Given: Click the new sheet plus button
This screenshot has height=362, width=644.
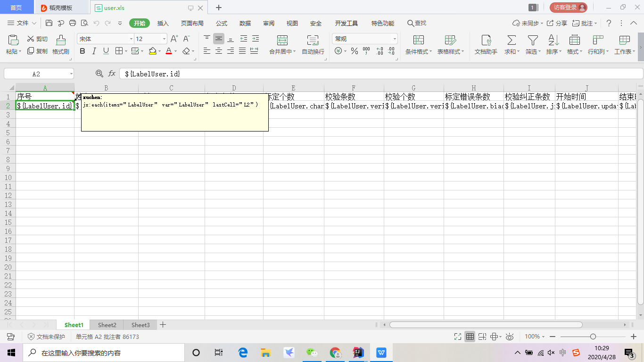Looking at the screenshot, I should pos(163,325).
